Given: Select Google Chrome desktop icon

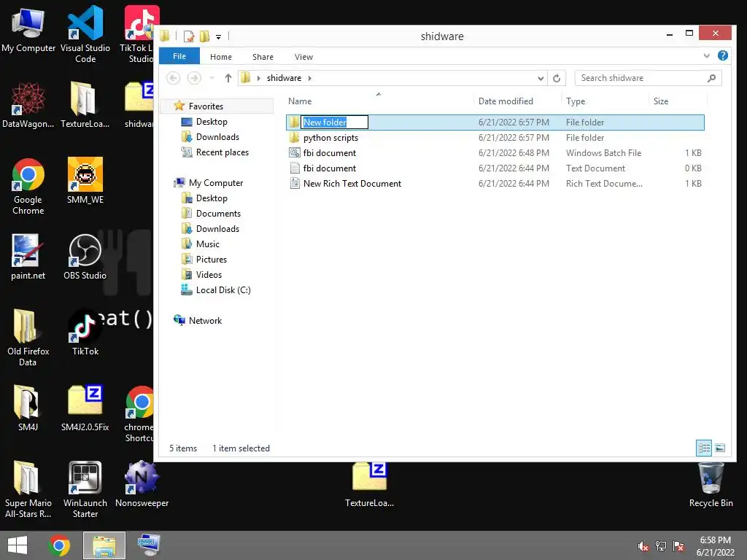Looking at the screenshot, I should tap(28, 187).
